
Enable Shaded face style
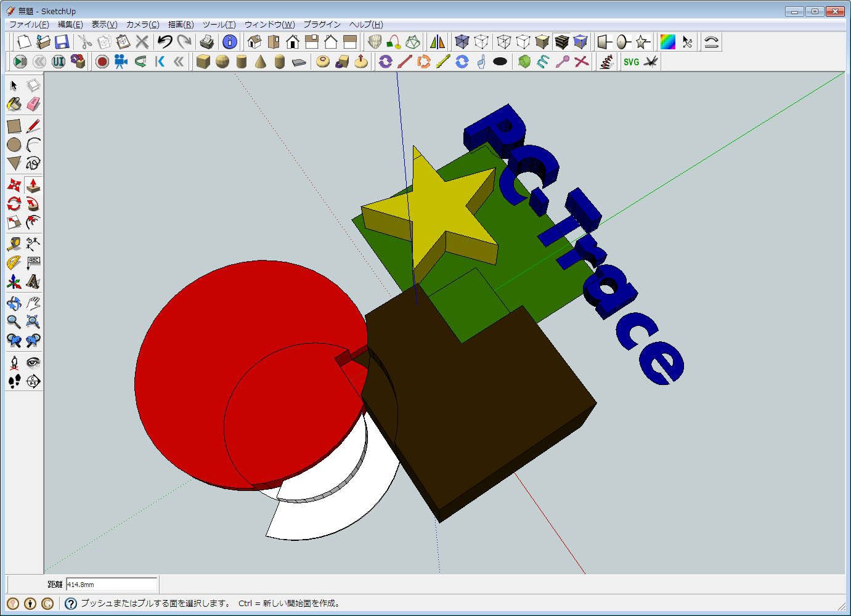(x=542, y=42)
